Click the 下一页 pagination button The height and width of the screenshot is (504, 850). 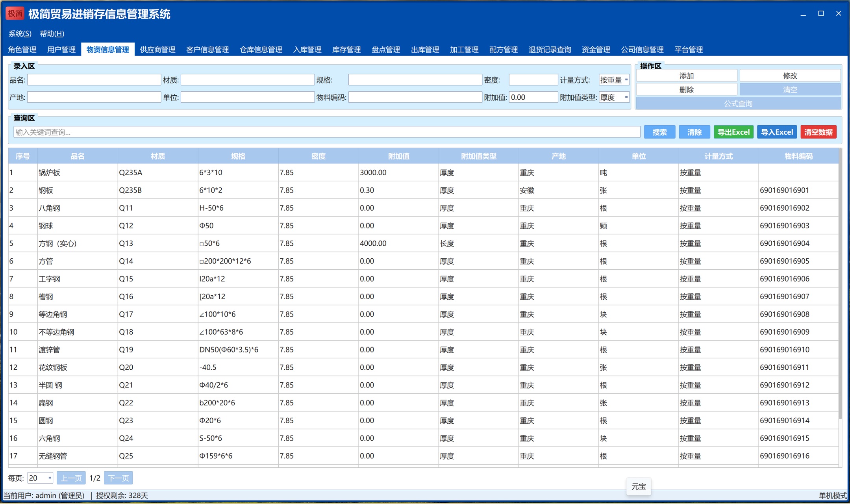pyautogui.click(x=119, y=478)
